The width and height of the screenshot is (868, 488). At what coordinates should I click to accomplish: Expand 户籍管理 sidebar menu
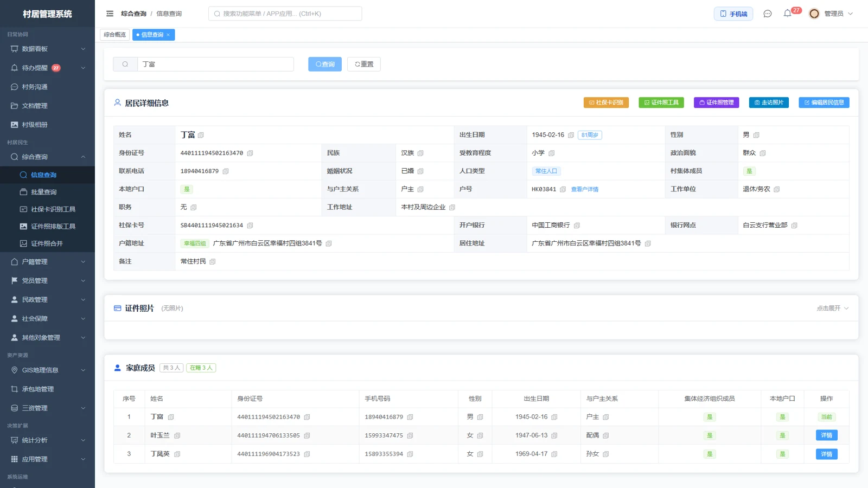point(47,261)
